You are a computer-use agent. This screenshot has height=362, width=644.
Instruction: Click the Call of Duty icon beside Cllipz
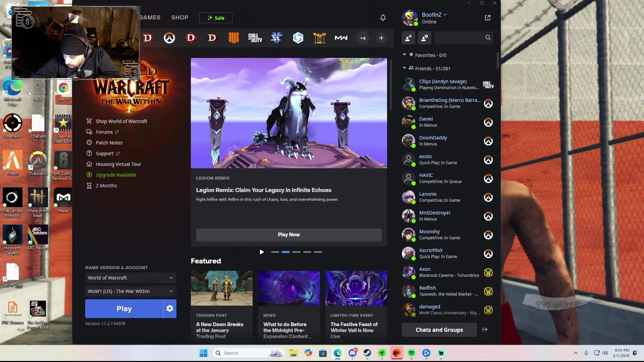[488, 84]
